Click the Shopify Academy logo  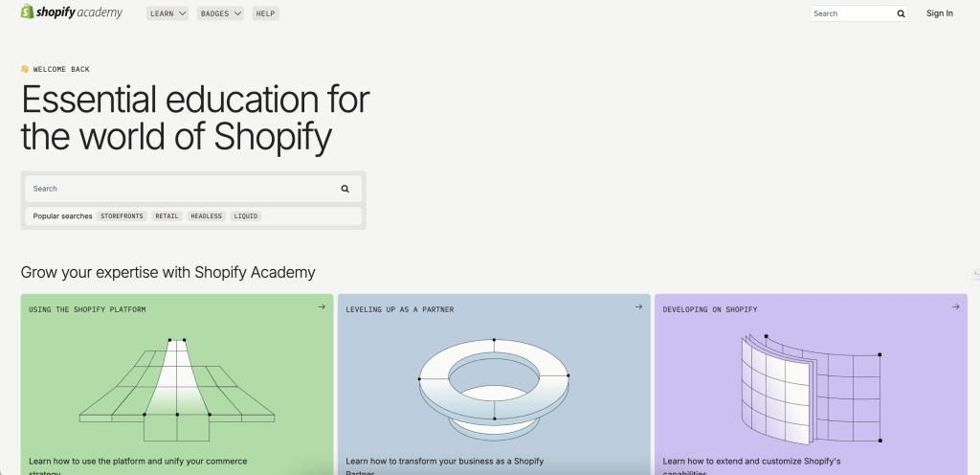72,12
